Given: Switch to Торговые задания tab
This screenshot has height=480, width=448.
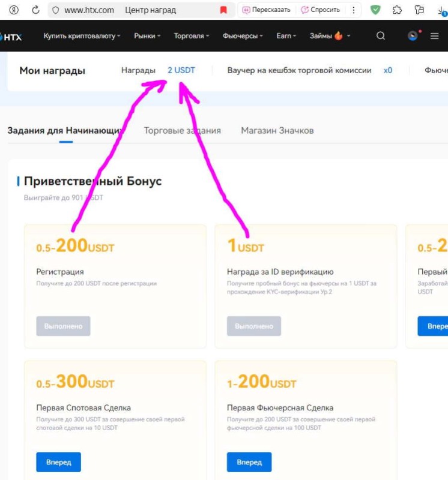Looking at the screenshot, I should click(x=183, y=130).
